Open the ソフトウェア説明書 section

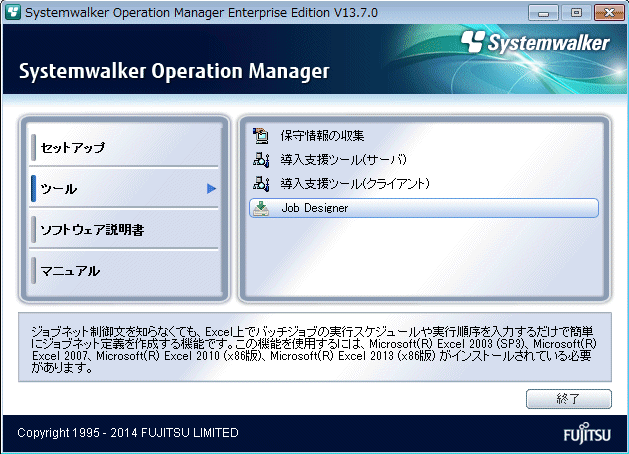pos(125,230)
